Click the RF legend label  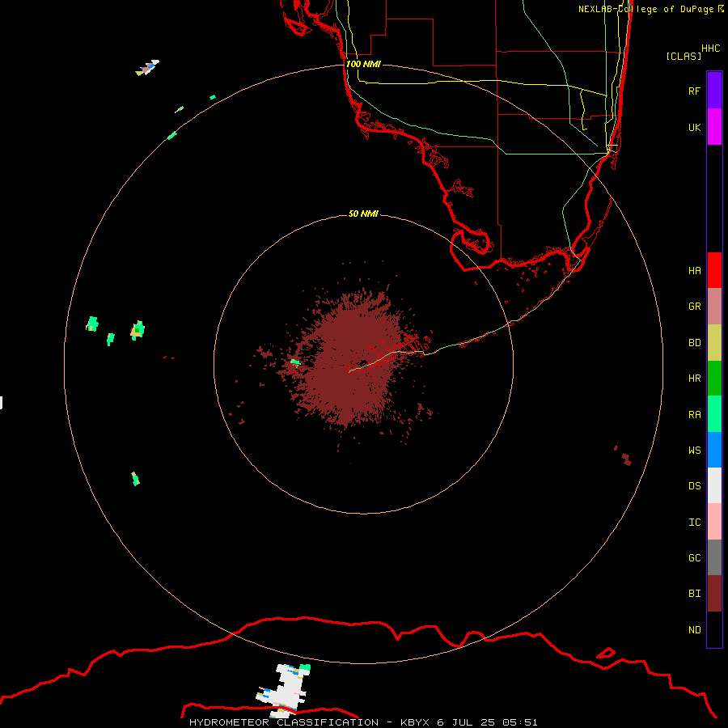pos(694,91)
